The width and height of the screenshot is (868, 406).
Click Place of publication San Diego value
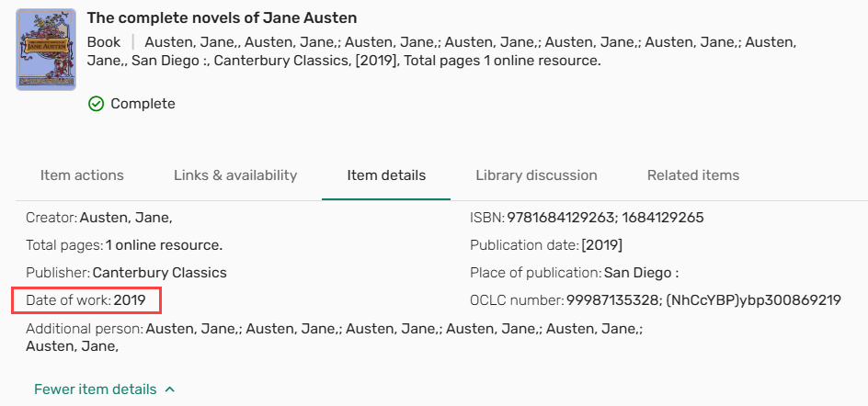click(x=642, y=273)
